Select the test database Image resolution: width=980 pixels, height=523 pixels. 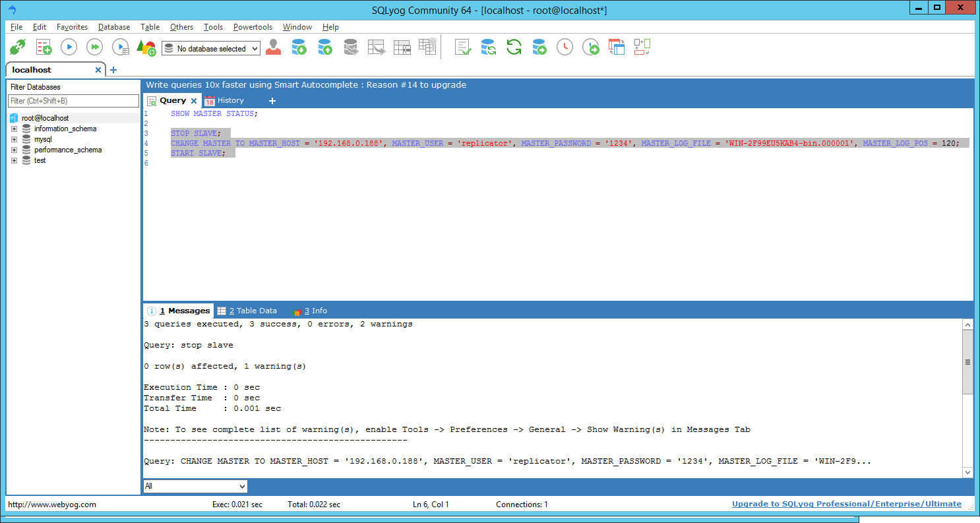pos(40,160)
